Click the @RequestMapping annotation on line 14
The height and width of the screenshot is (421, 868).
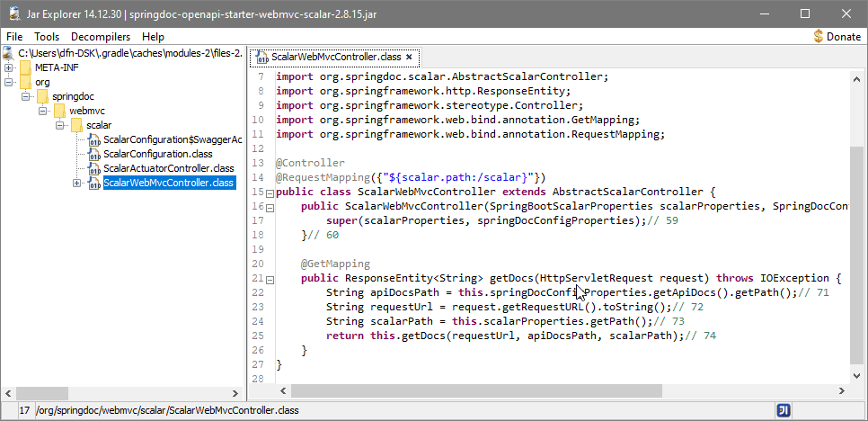tap(411, 177)
